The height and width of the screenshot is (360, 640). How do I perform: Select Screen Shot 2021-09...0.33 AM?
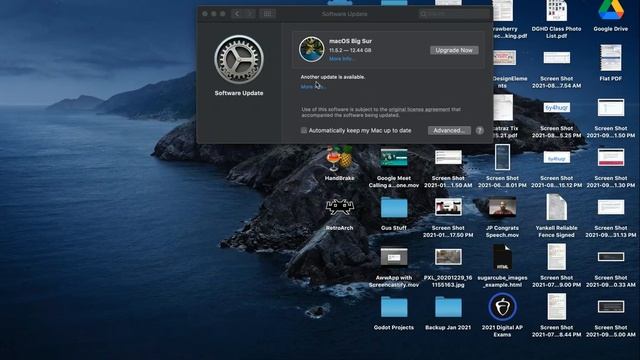tap(611, 257)
